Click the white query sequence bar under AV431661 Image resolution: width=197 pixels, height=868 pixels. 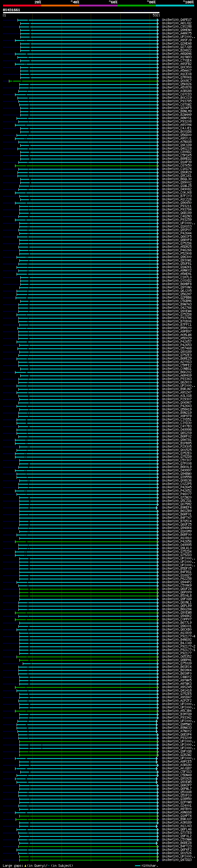tap(81, 12)
